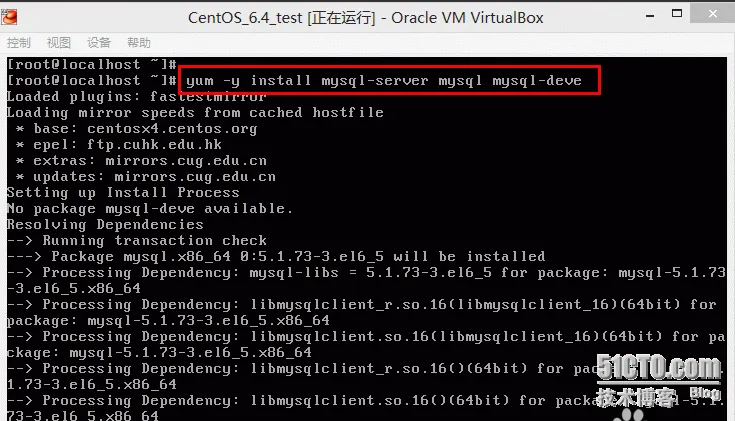Click the 'No package mysql-deve available' message
This screenshot has height=421, width=735.
pyautogui.click(x=150, y=209)
